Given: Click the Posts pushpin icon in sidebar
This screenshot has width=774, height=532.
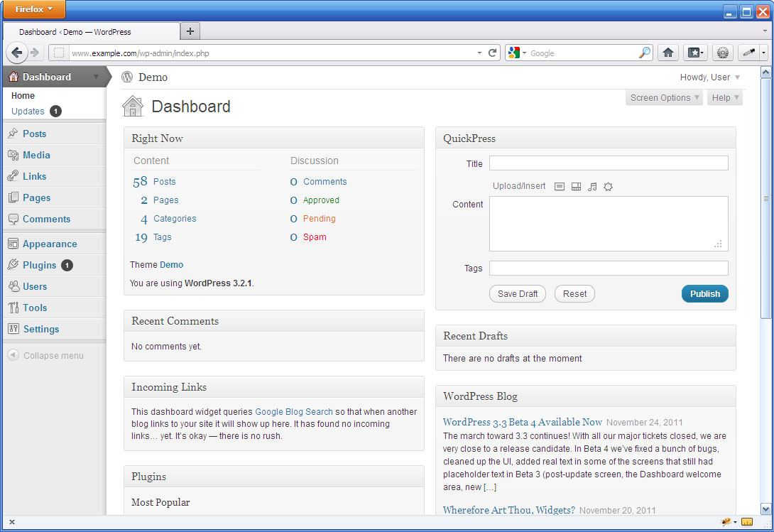Looking at the screenshot, I should coord(13,134).
